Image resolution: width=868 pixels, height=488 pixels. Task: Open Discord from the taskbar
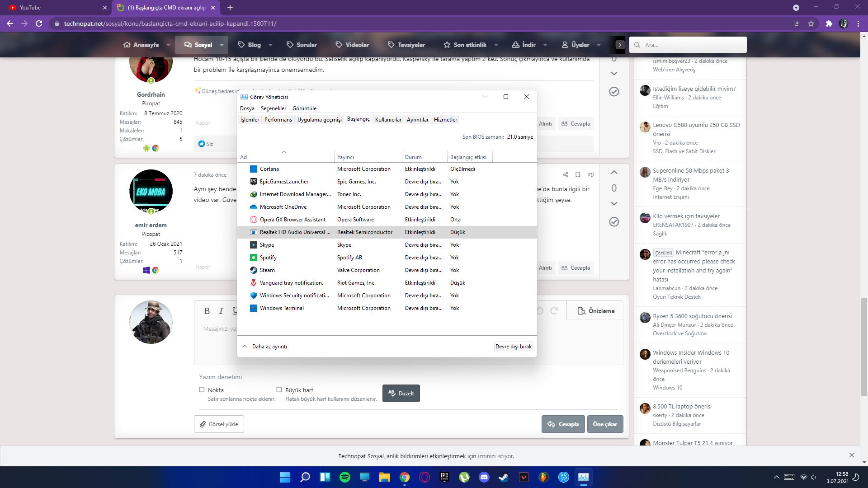484,477
